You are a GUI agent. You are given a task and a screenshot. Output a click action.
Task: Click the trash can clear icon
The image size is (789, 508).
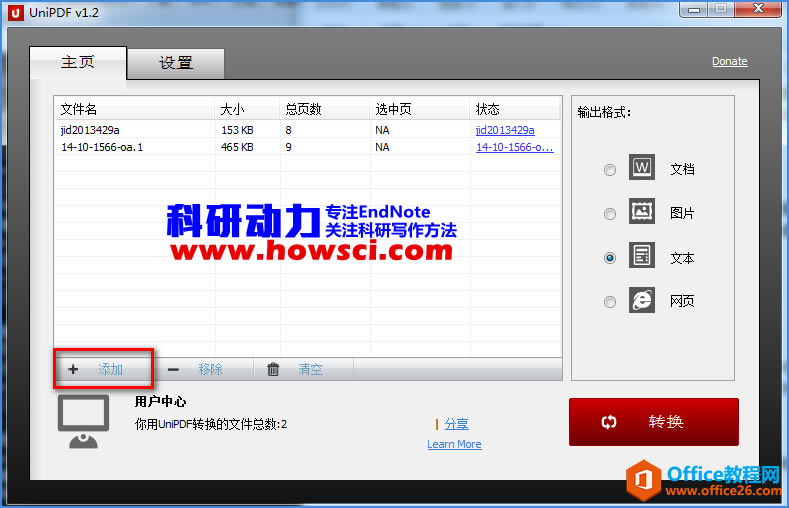pyautogui.click(x=273, y=369)
